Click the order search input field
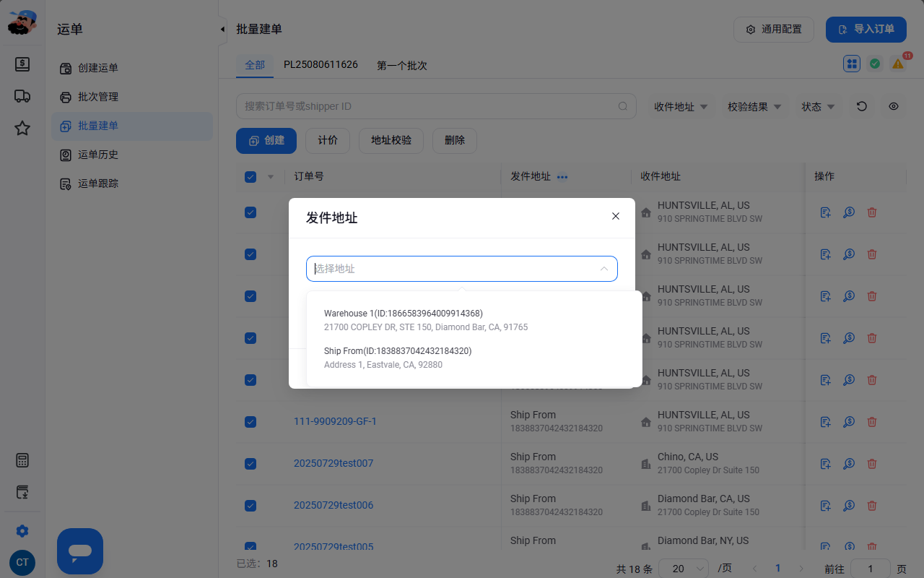Image resolution: width=924 pixels, height=578 pixels. click(436, 106)
